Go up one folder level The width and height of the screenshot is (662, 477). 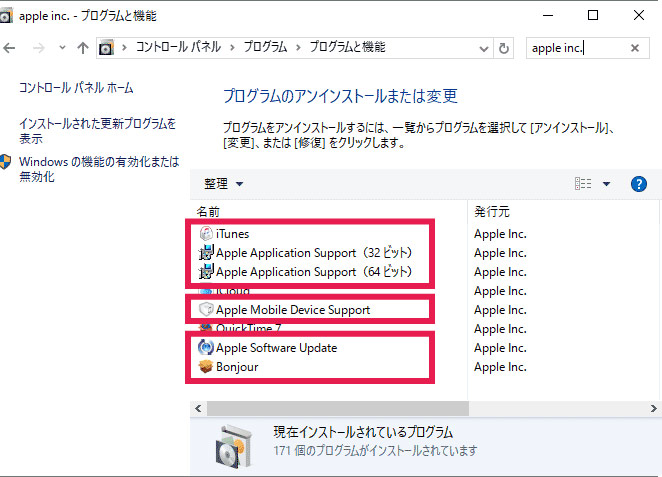pos(83,48)
